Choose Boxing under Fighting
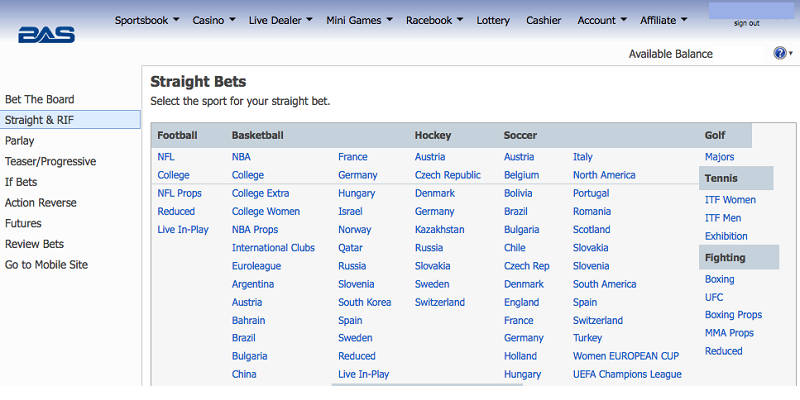The width and height of the screenshot is (800, 400). tap(719, 279)
